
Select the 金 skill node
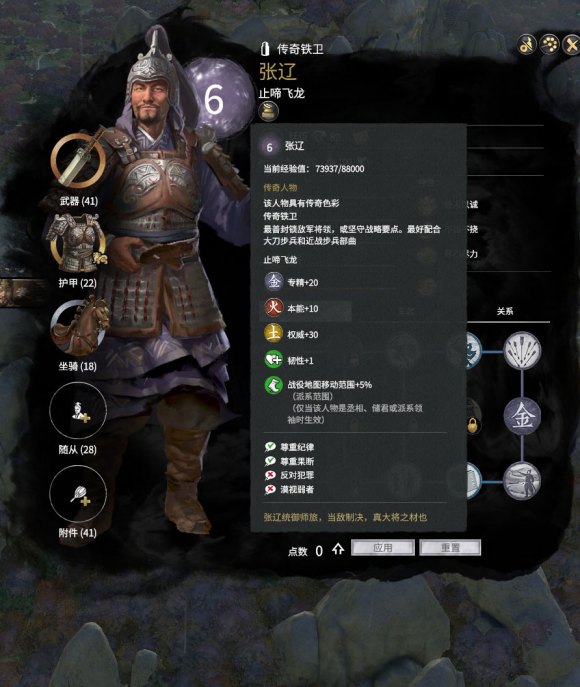[x=522, y=416]
